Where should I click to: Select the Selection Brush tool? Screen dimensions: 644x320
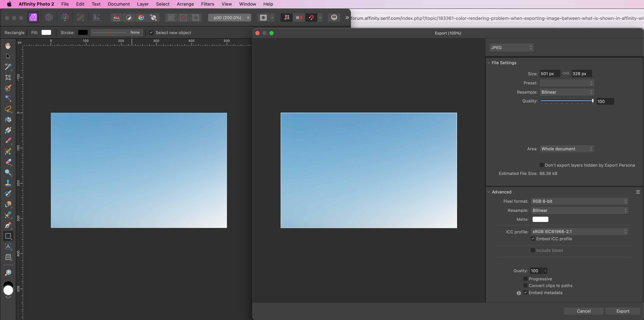tap(8, 88)
